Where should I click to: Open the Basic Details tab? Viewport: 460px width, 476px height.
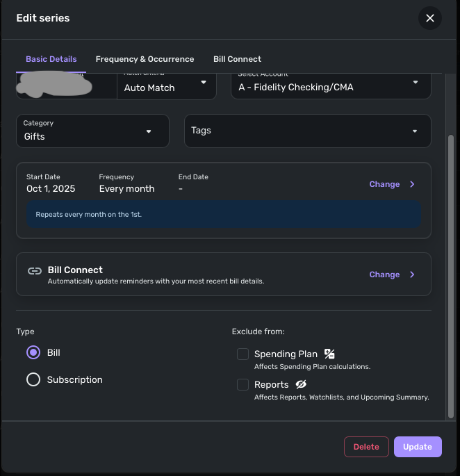click(x=51, y=59)
